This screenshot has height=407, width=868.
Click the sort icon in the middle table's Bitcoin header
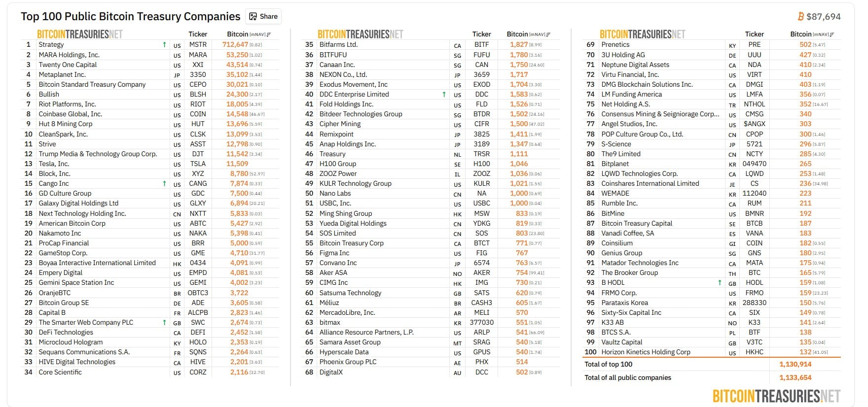548,34
